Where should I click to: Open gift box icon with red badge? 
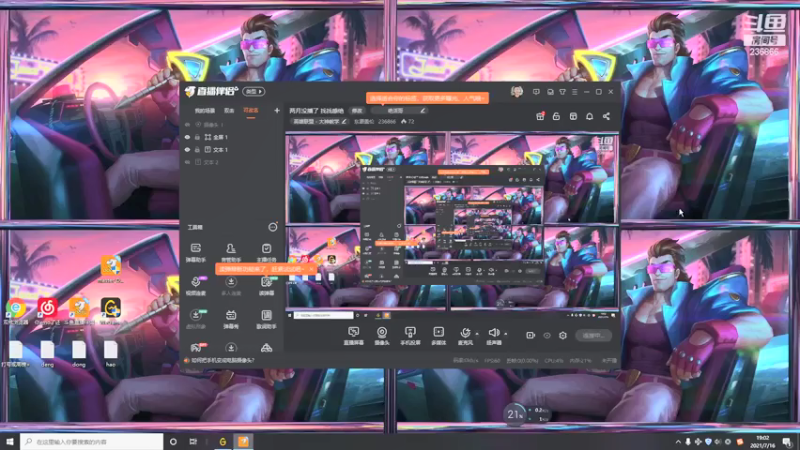[x=540, y=116]
